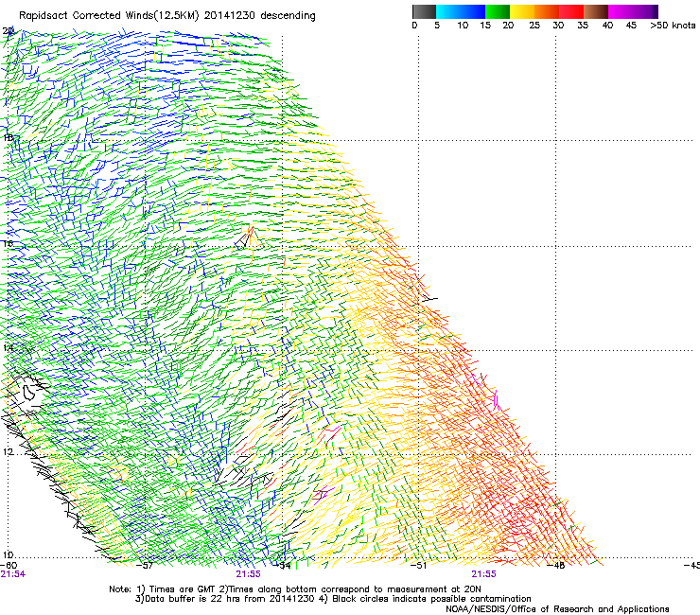Click the latitude axis label '14'

pyautogui.click(x=8, y=348)
